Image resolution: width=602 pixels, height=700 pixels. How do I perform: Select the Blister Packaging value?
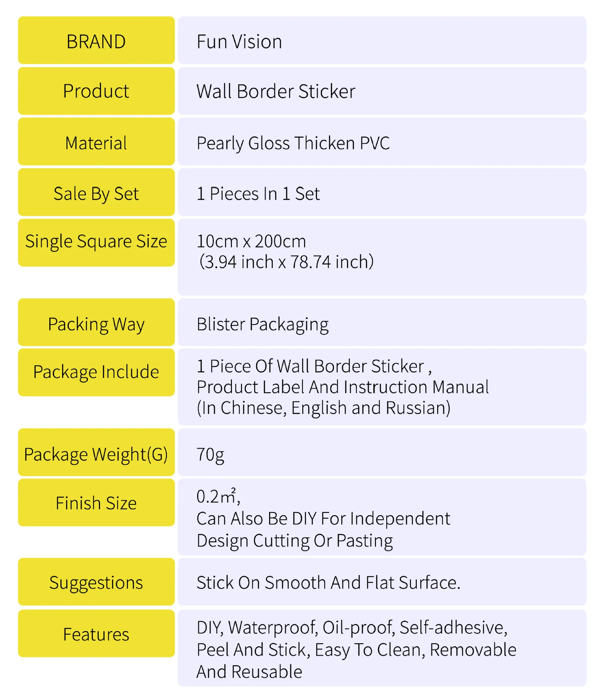pyautogui.click(x=263, y=324)
